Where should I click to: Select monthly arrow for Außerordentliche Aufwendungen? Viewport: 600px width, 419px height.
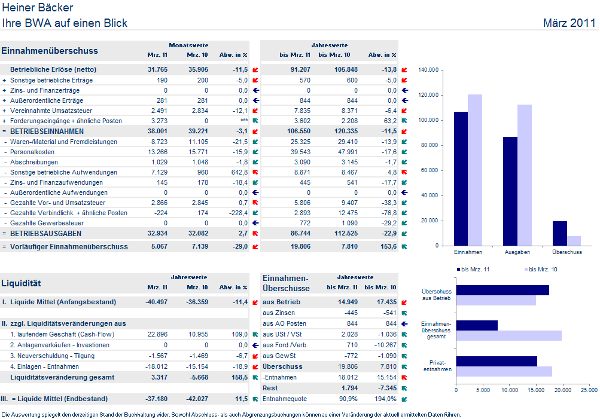tap(256, 192)
